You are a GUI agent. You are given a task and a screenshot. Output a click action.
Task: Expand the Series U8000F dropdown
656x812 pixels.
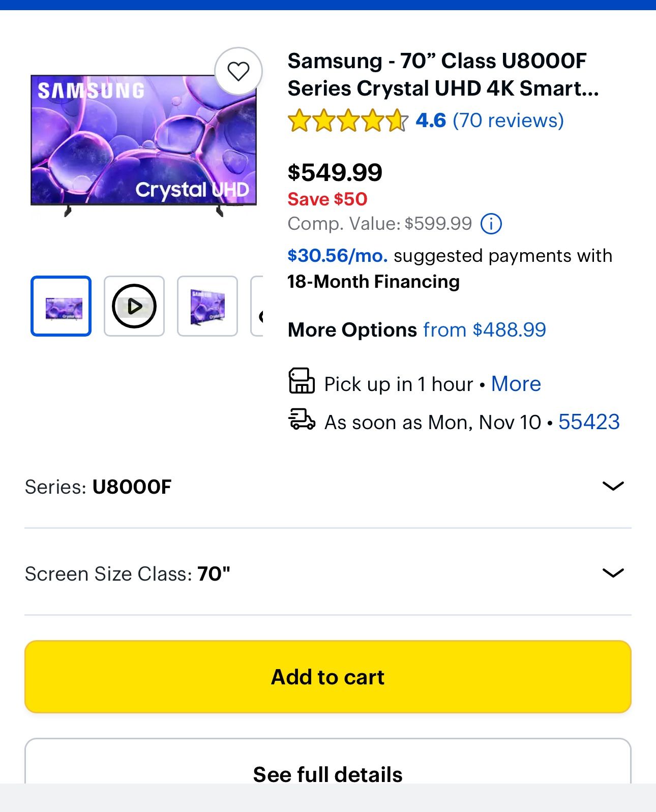click(x=613, y=487)
